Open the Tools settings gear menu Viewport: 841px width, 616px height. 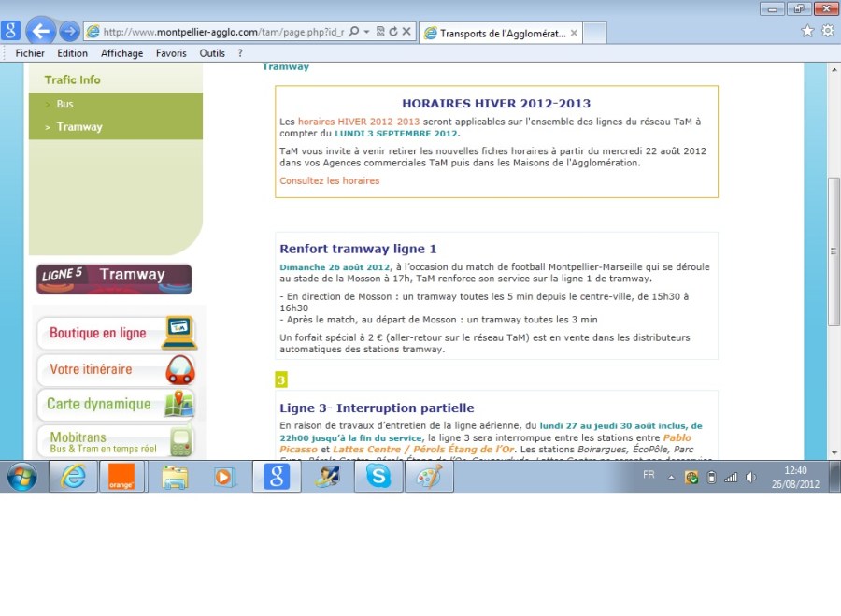(x=828, y=31)
